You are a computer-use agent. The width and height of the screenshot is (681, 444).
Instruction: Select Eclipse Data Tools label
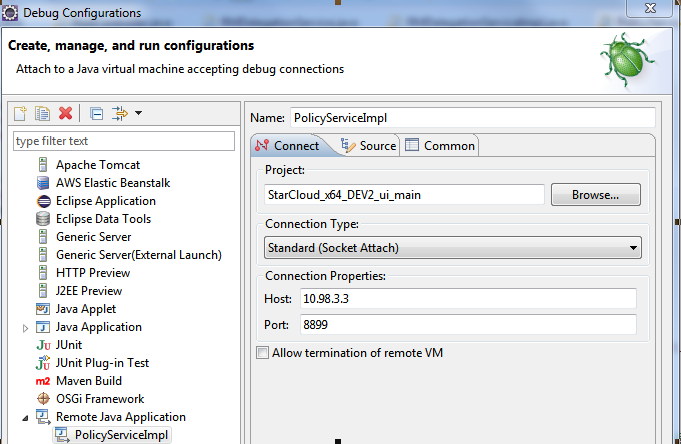(103, 219)
